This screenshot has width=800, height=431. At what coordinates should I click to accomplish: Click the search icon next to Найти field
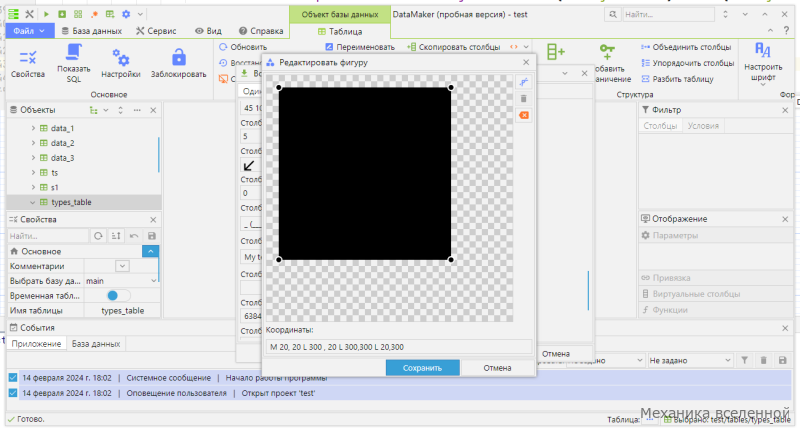coord(613,14)
